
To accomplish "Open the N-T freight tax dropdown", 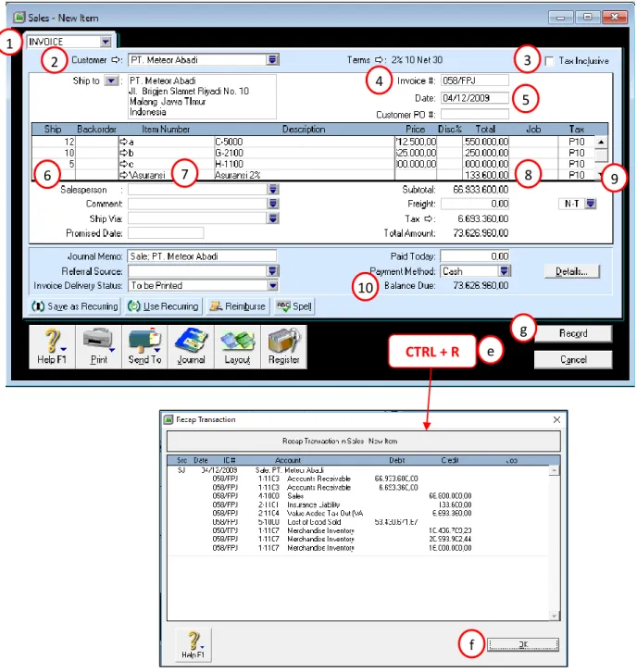I will (x=591, y=204).
